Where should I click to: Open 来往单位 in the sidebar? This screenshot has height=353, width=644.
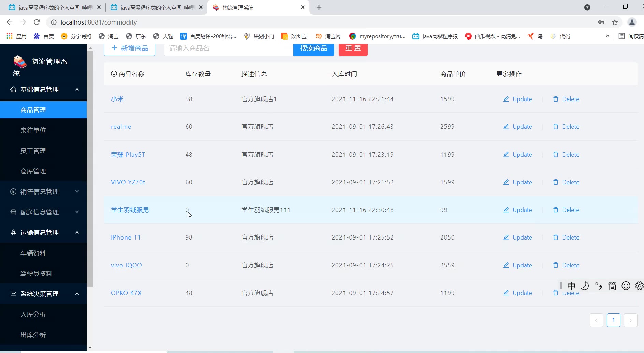(x=43, y=130)
